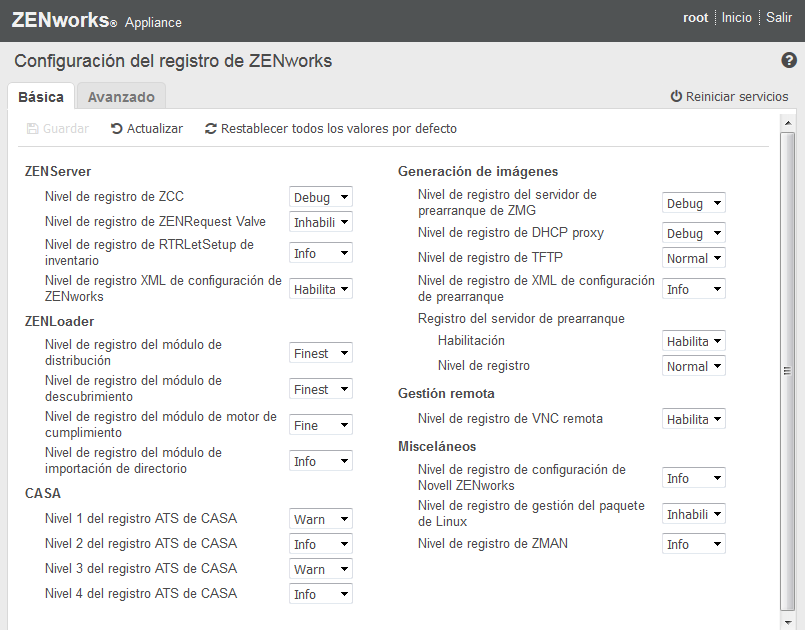Viewport: 805px width, 630px height.
Task: Click the help question mark icon
Action: pyautogui.click(x=788, y=61)
